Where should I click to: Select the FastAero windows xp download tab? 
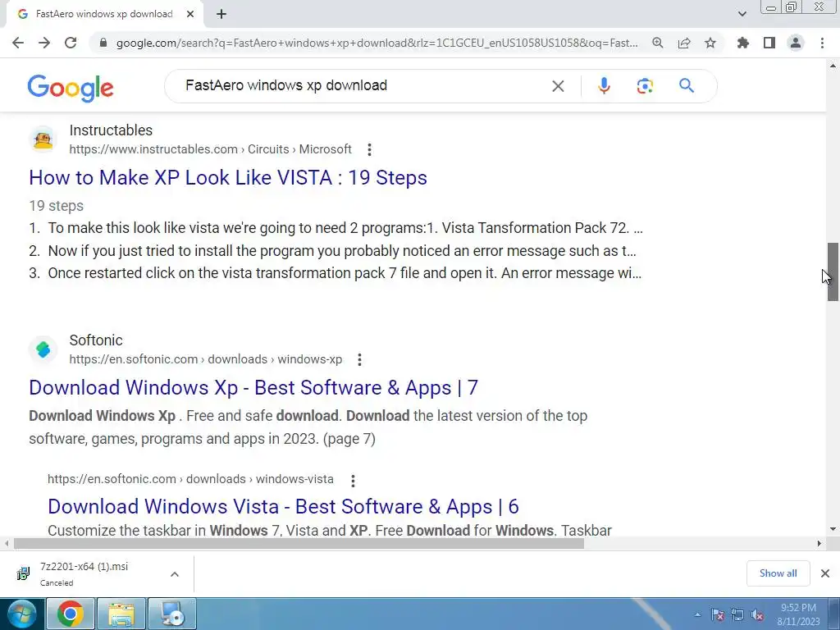[x=104, y=15]
